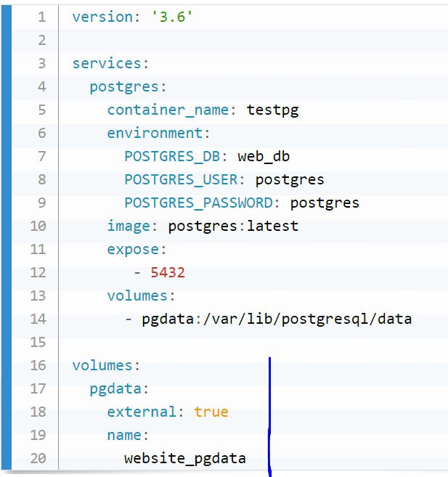Select the true value on line 18
The width and height of the screenshot is (448, 477).
click(211, 412)
